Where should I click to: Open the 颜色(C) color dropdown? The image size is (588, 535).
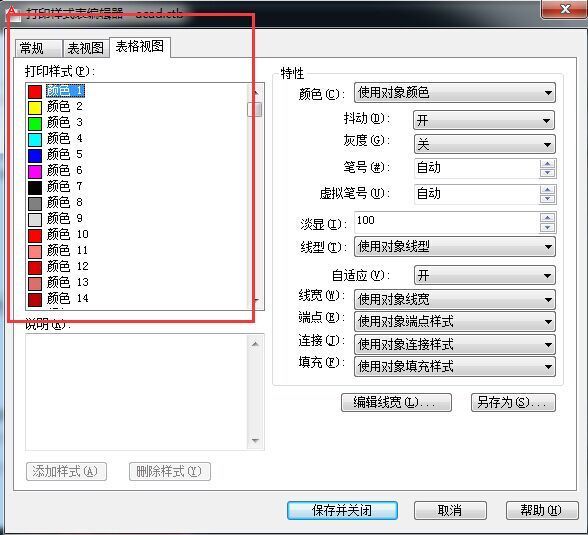tap(454, 93)
